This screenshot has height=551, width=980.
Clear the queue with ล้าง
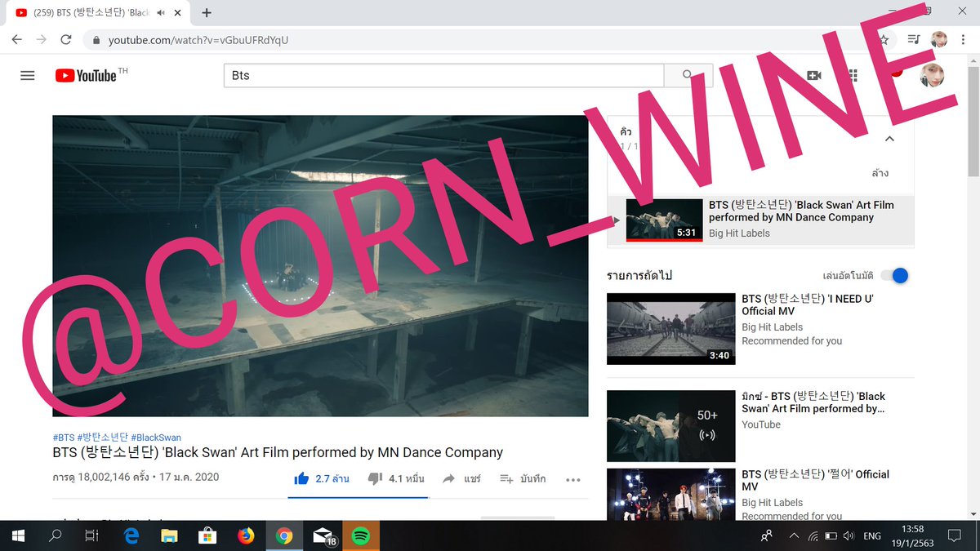pos(880,173)
